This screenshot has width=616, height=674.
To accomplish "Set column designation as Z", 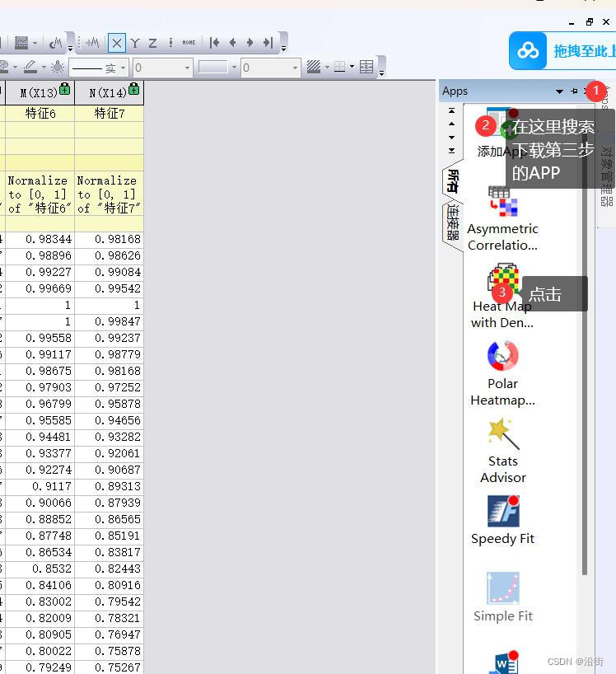I will coord(152,43).
